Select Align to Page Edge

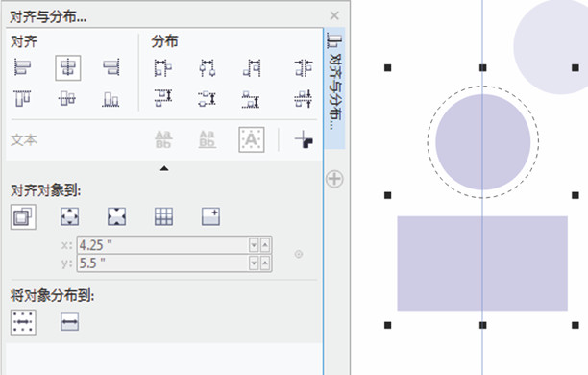pos(70,217)
